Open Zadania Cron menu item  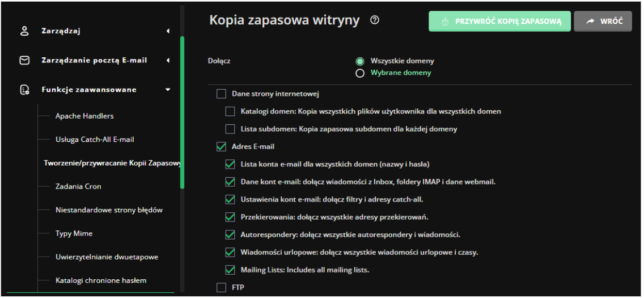click(x=78, y=186)
